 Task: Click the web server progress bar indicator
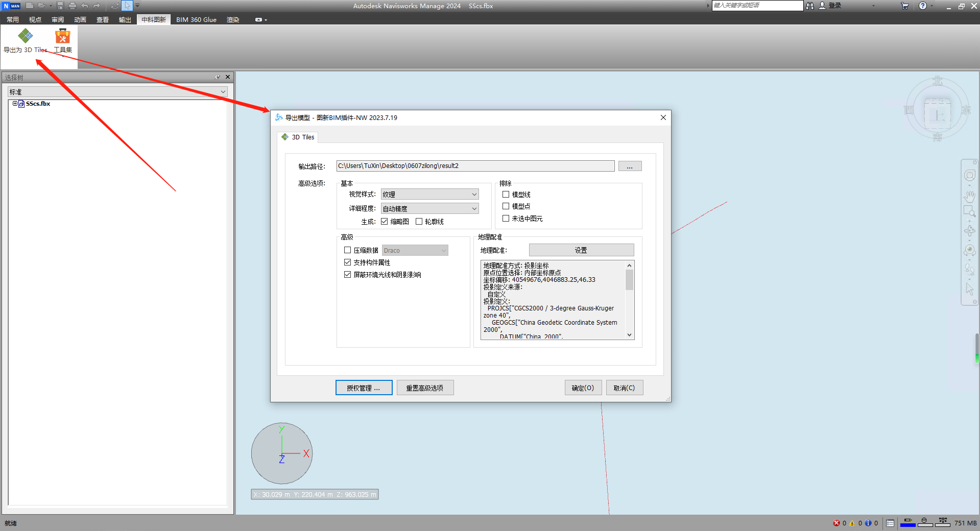(x=942, y=522)
